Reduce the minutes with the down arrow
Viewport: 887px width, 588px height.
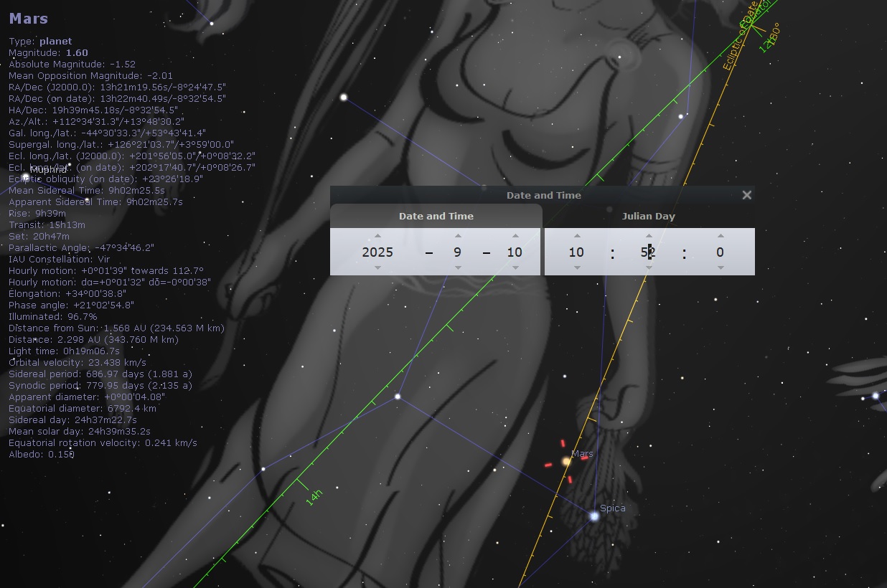[649, 267]
